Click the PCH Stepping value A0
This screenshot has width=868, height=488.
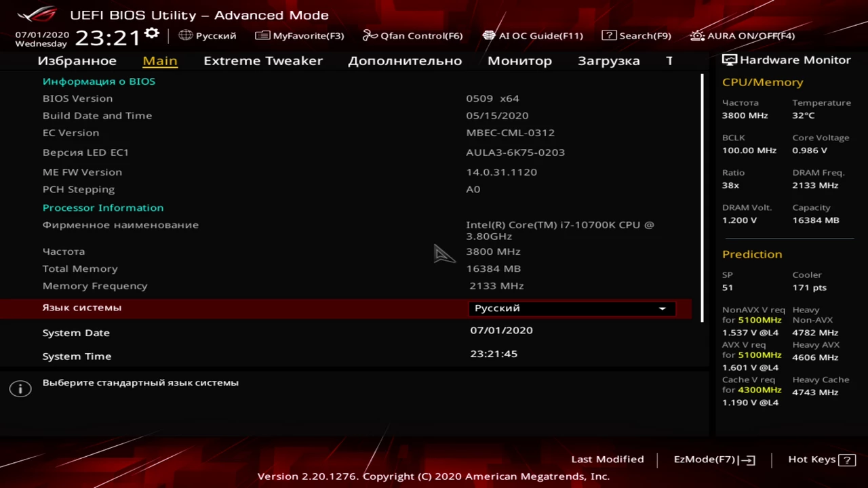473,190
